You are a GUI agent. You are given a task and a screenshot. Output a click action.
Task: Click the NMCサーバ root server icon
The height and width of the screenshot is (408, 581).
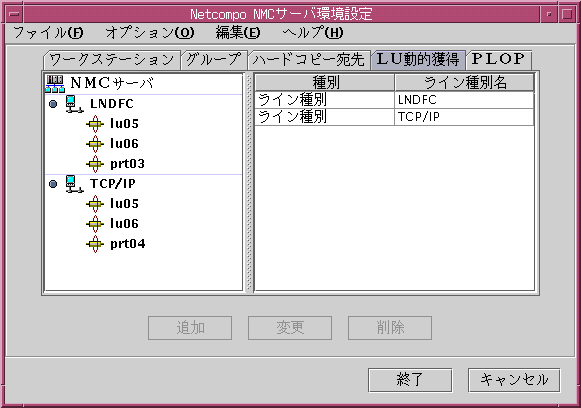pyautogui.click(x=55, y=83)
